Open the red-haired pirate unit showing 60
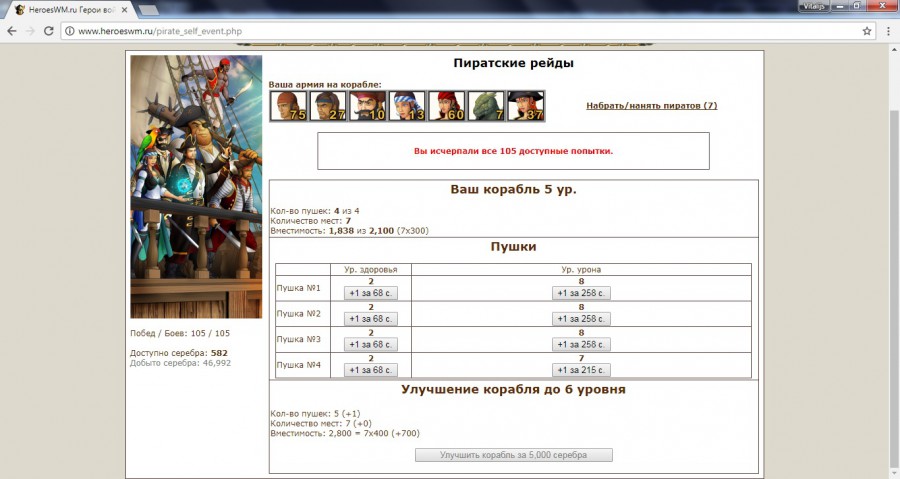 (447, 106)
